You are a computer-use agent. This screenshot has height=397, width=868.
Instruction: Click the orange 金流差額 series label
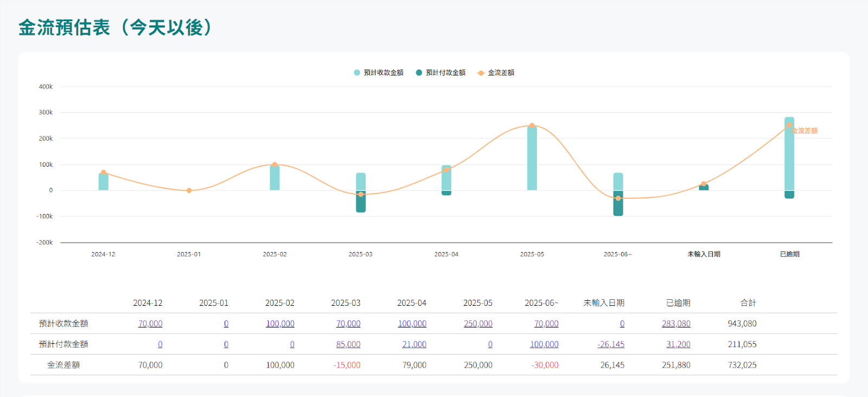coord(805,131)
